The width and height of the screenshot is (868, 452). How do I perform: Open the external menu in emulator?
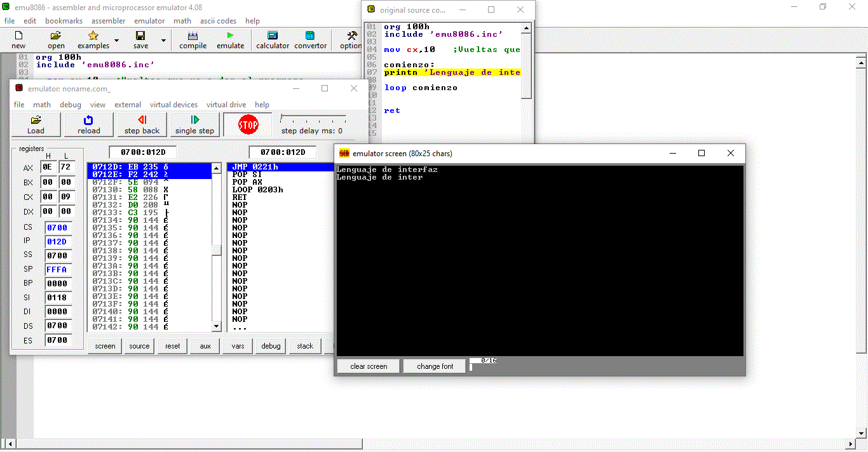tap(128, 105)
